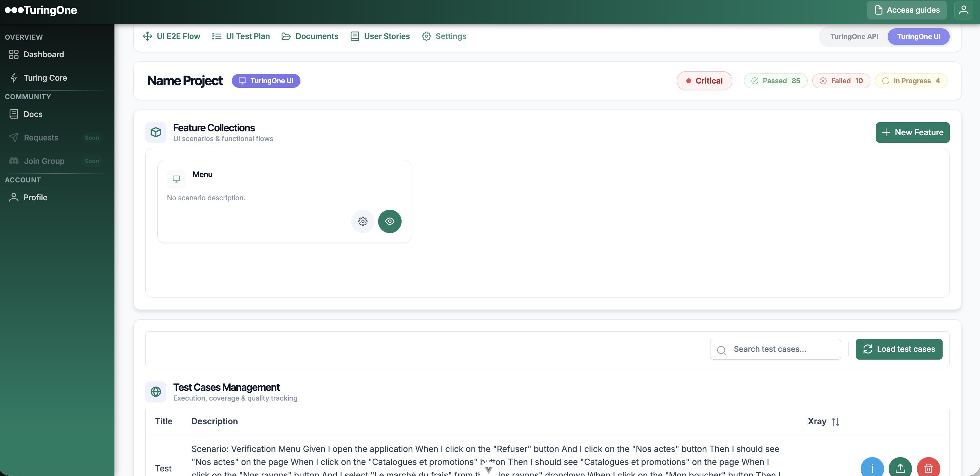Delete test case with red trash icon

[x=928, y=468]
